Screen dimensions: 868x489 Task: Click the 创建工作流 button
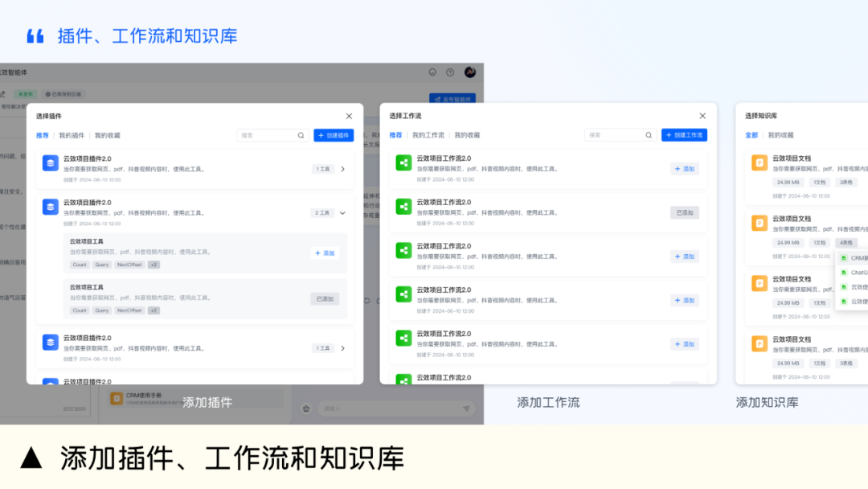pos(684,135)
